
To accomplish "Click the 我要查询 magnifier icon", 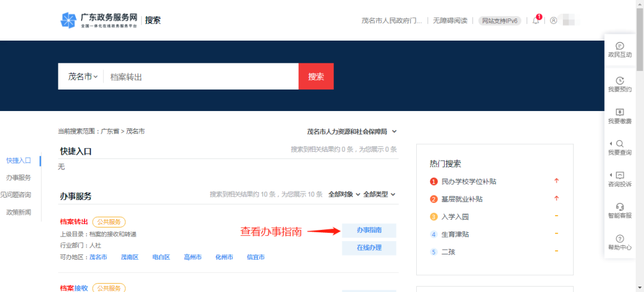I will click(x=620, y=147).
